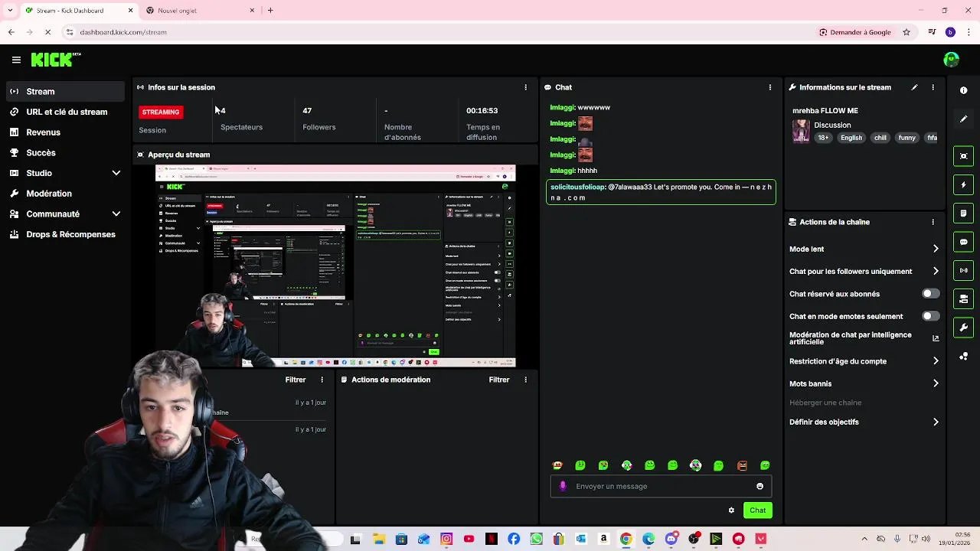
Task: Open Restriction d'âge du compte arrow
Action: click(x=936, y=361)
